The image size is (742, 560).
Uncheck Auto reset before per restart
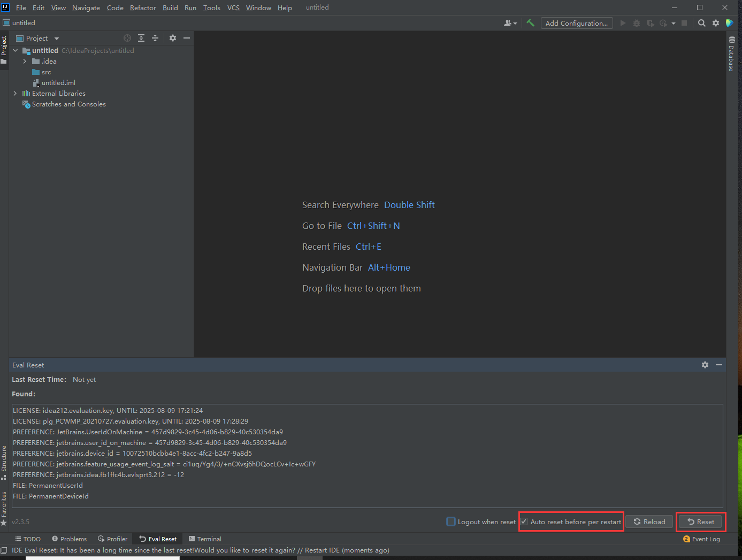524,521
